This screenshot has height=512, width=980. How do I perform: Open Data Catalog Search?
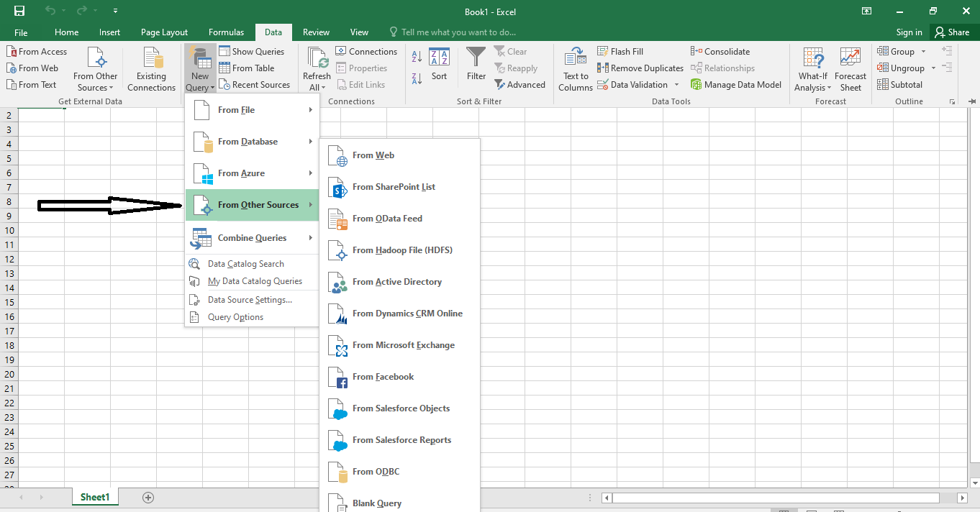coord(245,263)
